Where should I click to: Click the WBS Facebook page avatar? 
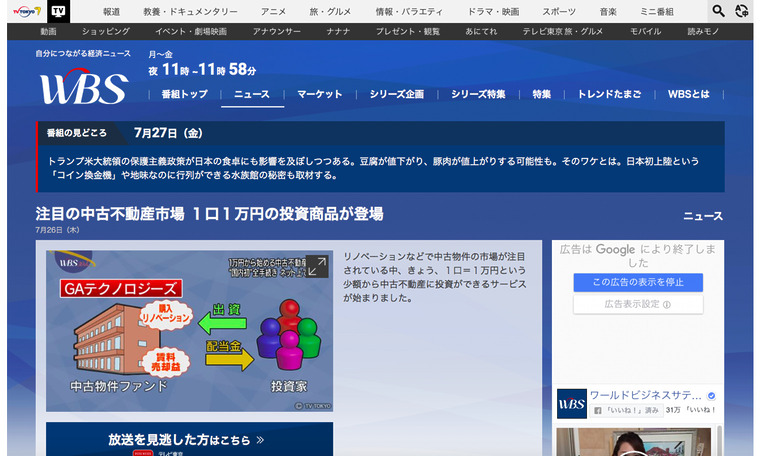click(x=572, y=402)
